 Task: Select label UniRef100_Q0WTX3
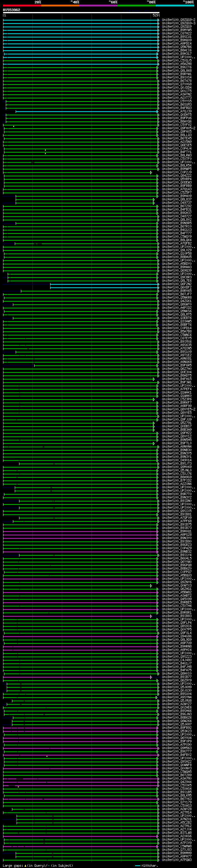(x=177, y=586)
